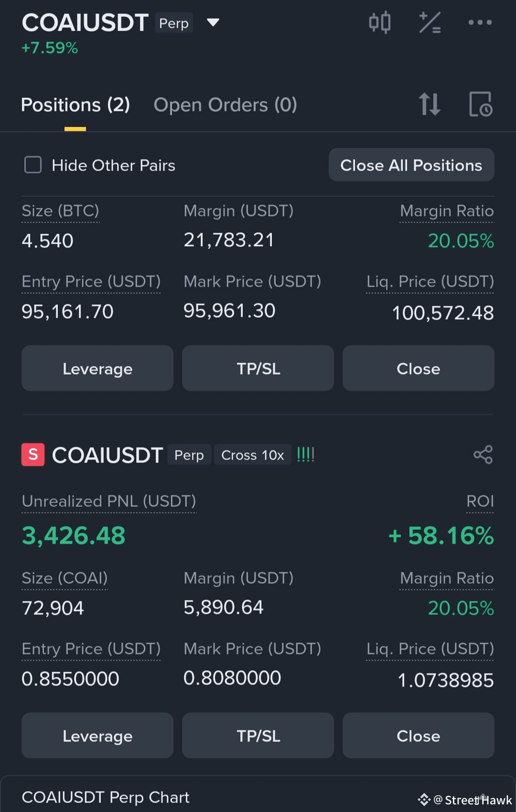516x812 pixels.
Task: Share the COAIUSDT position
Action: pos(483,455)
